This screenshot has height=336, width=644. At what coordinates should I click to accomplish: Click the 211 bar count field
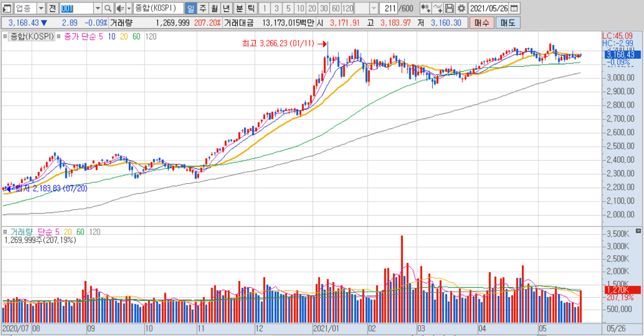pyautogui.click(x=389, y=8)
